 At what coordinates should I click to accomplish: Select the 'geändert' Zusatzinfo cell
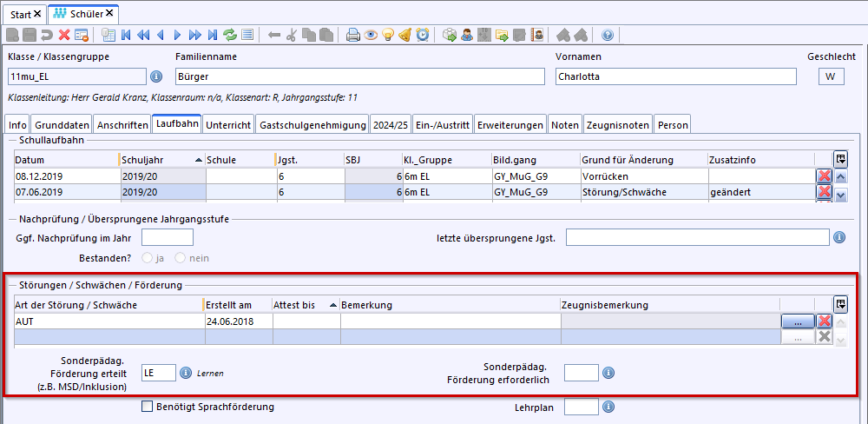coord(761,192)
